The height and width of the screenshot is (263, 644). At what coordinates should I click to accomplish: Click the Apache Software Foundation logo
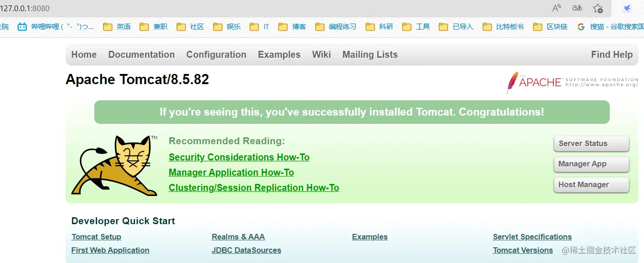572,83
